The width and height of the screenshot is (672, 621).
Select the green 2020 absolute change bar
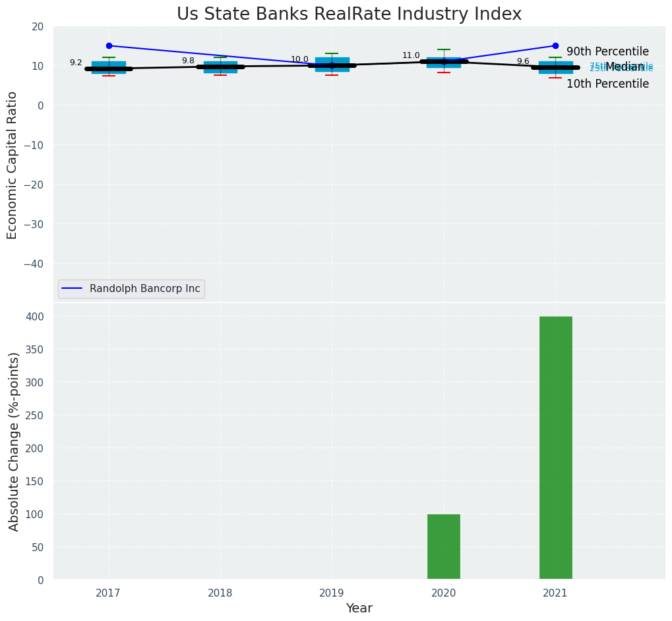point(444,547)
